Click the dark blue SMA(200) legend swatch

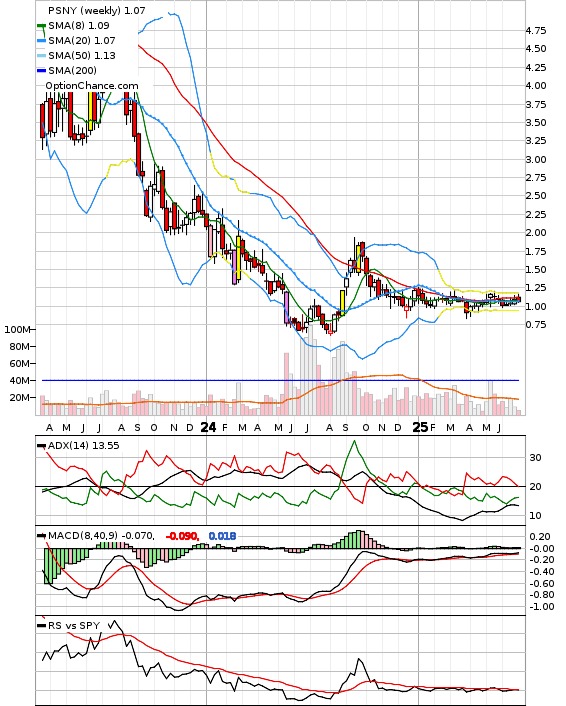coord(41,71)
